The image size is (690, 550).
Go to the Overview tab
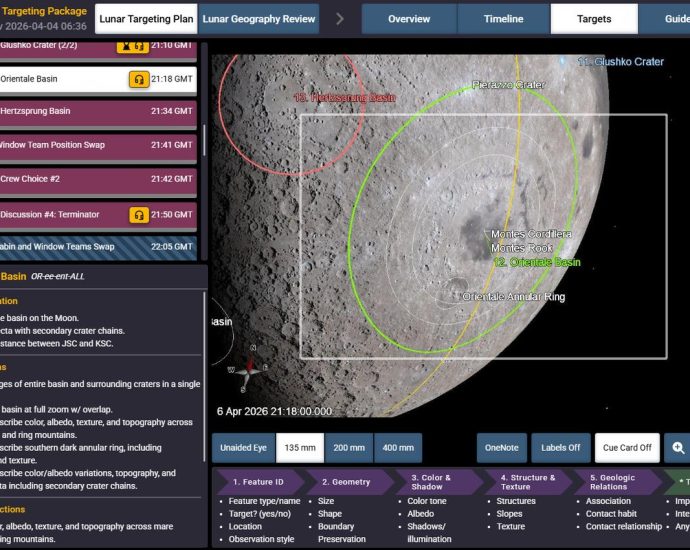[409, 19]
